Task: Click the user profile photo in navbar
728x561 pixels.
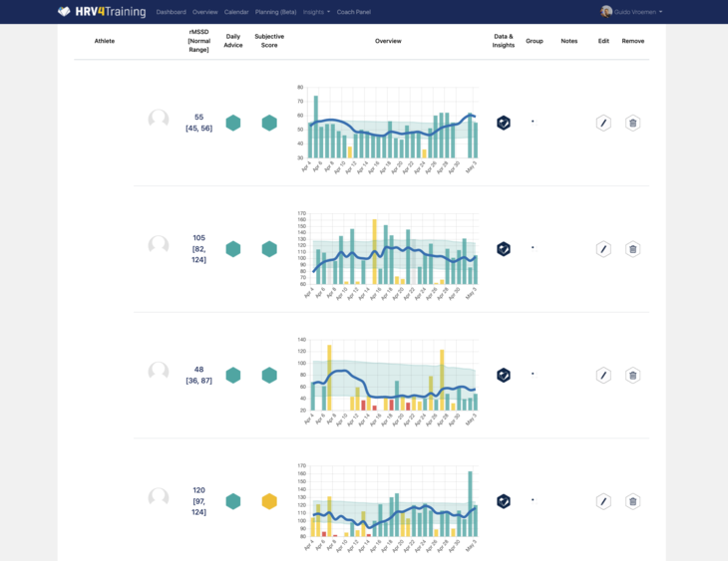Action: (x=606, y=12)
